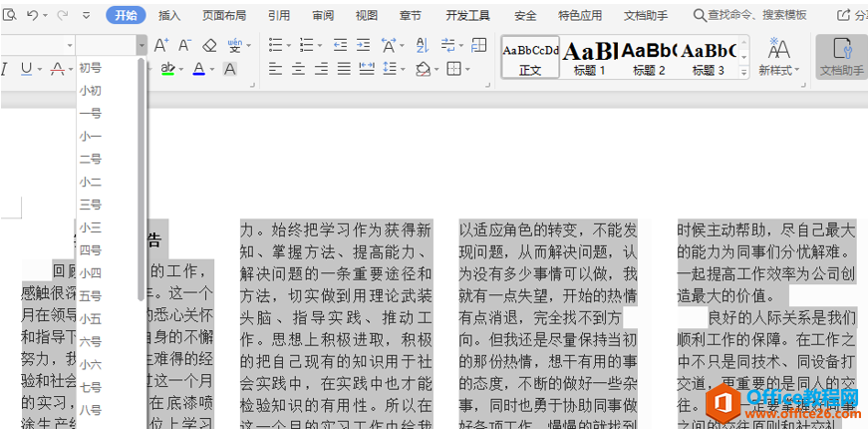Align text right

click(322, 69)
